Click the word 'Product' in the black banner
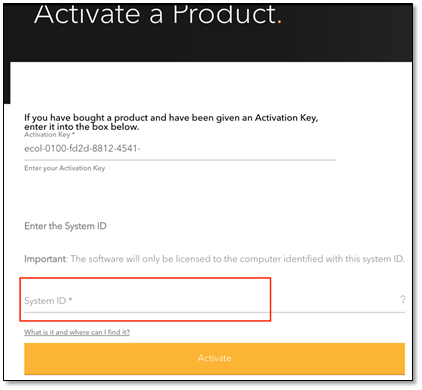This screenshot has height=390, width=422. pyautogui.click(x=224, y=15)
